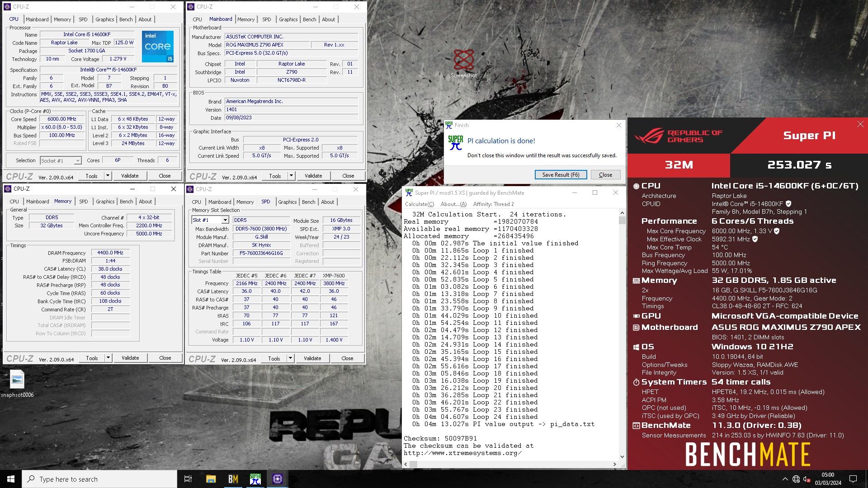
Task: Click the Affinity: Thread 2 menu text
Action: [x=493, y=204]
